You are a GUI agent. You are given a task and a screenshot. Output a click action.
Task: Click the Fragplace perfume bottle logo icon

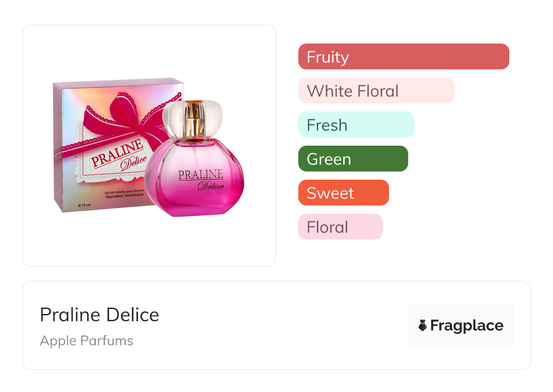tap(423, 325)
